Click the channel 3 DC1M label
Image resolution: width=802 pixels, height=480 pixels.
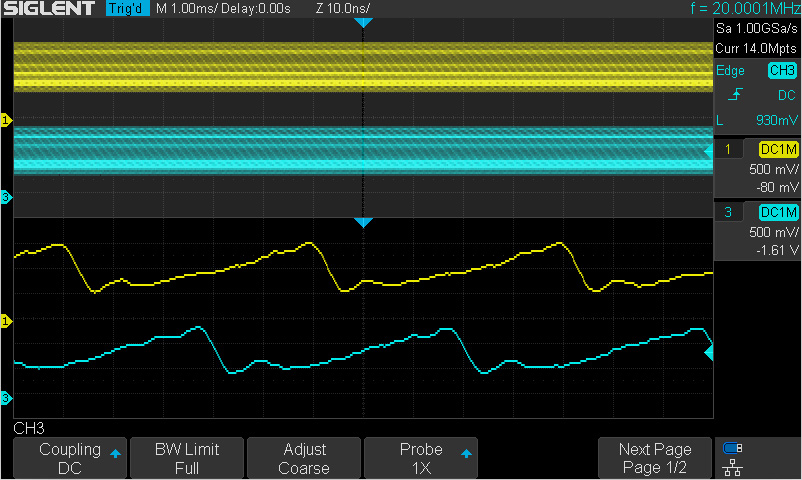tap(779, 212)
